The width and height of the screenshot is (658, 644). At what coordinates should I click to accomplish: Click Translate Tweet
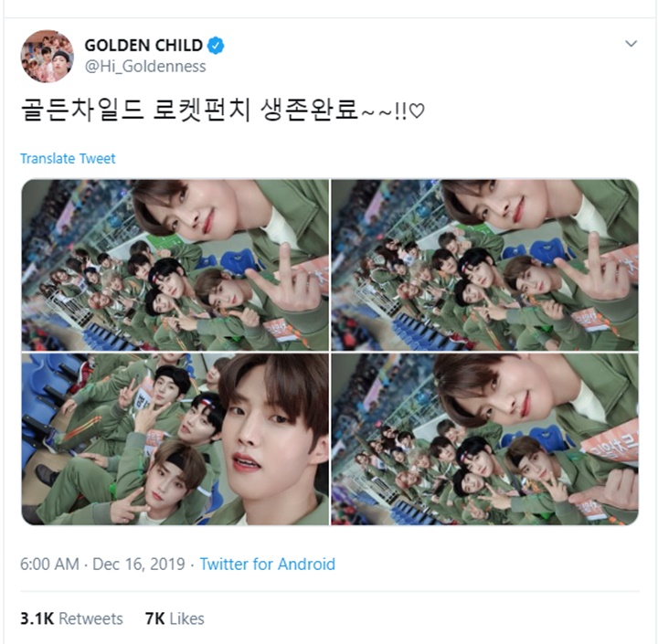pyautogui.click(x=68, y=159)
